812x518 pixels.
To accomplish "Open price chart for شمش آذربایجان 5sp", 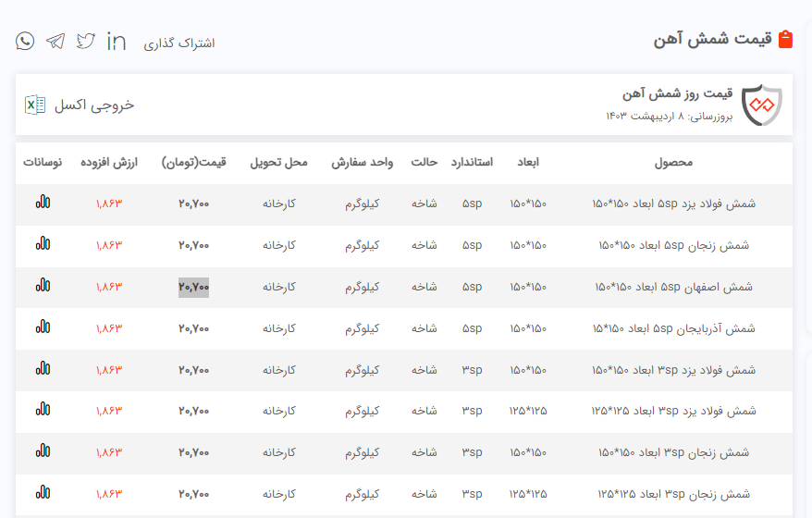I will [x=43, y=327].
